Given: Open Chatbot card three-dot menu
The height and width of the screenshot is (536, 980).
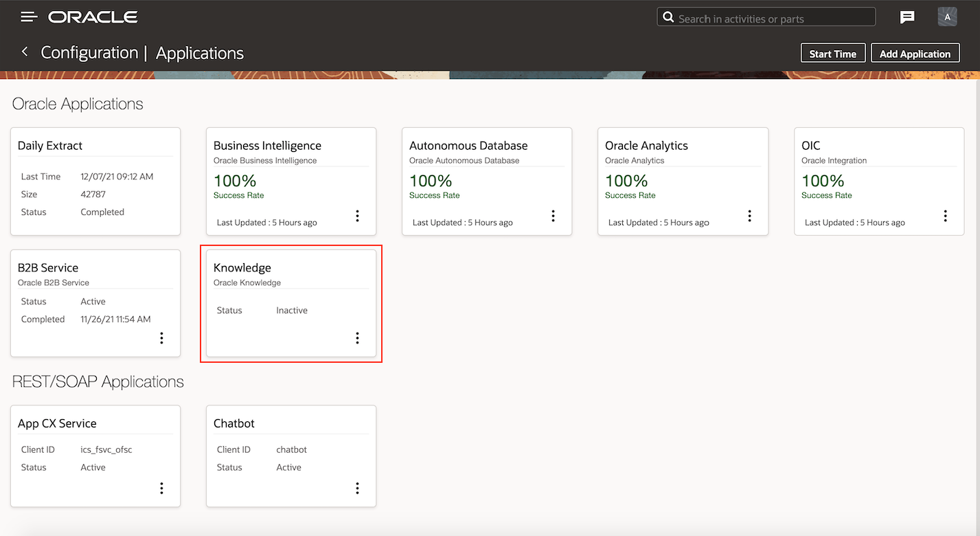Looking at the screenshot, I should coord(357,488).
